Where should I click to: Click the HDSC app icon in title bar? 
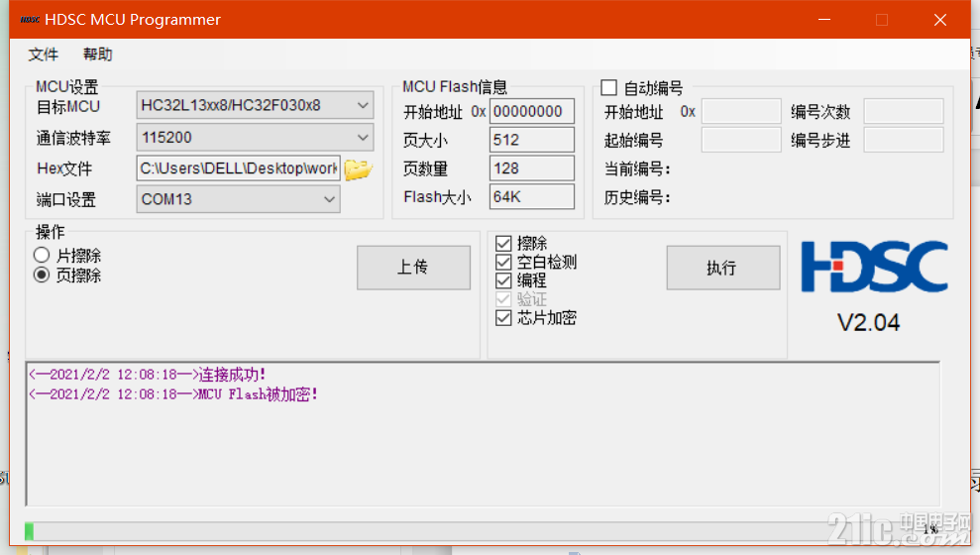point(30,20)
